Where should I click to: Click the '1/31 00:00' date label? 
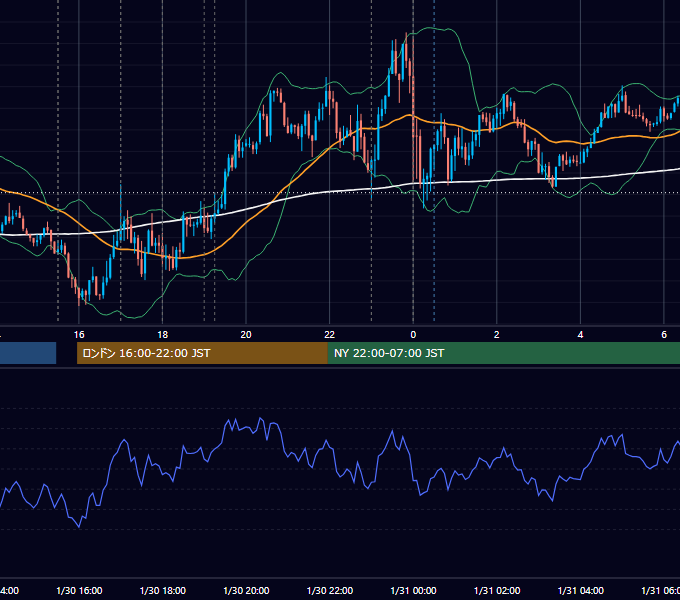413,591
